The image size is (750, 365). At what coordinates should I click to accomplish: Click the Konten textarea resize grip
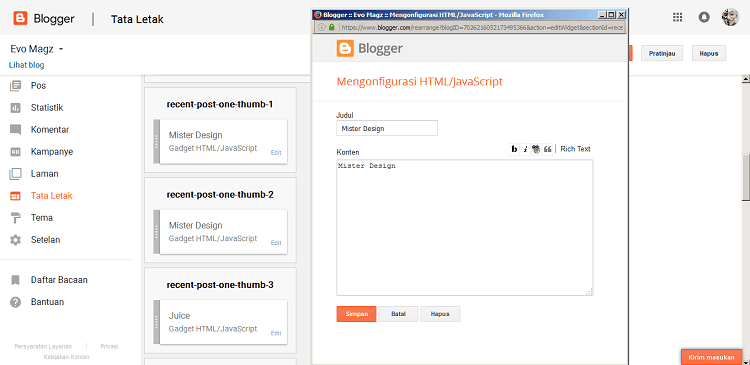tap(589, 292)
